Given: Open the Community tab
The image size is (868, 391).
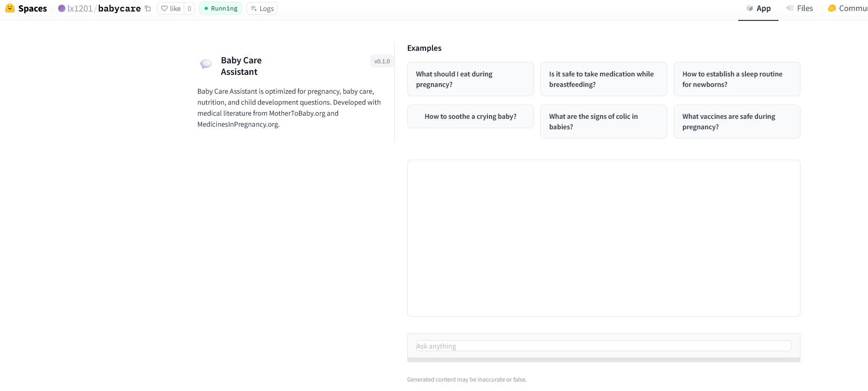Looking at the screenshot, I should [x=848, y=8].
